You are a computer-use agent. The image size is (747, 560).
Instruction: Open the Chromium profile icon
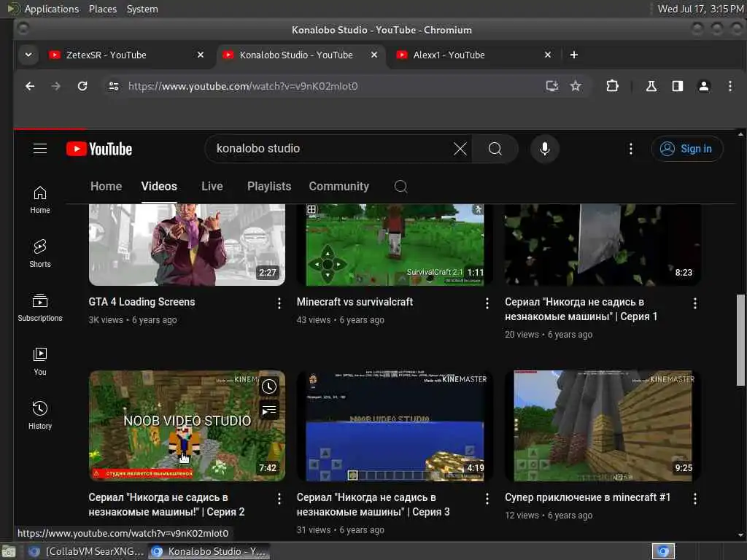[704, 86]
